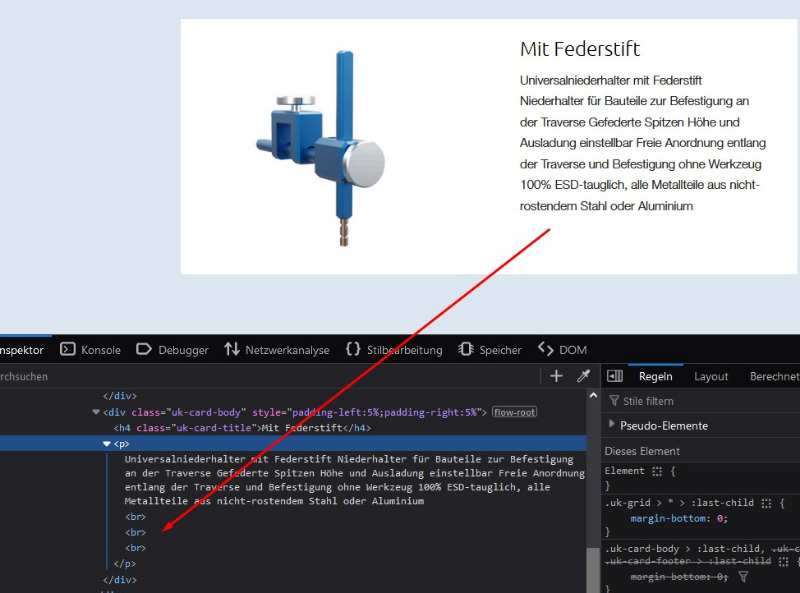This screenshot has width=800, height=593.
Task: Click the filter funnel beside overridden margin-bottom
Action: (743, 577)
